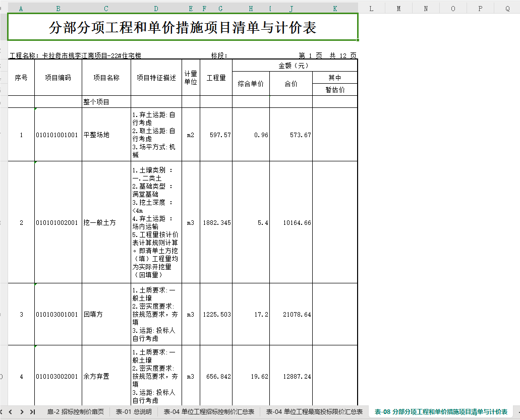
Task: Click the 10164.66 total price cell
Action: pos(291,222)
